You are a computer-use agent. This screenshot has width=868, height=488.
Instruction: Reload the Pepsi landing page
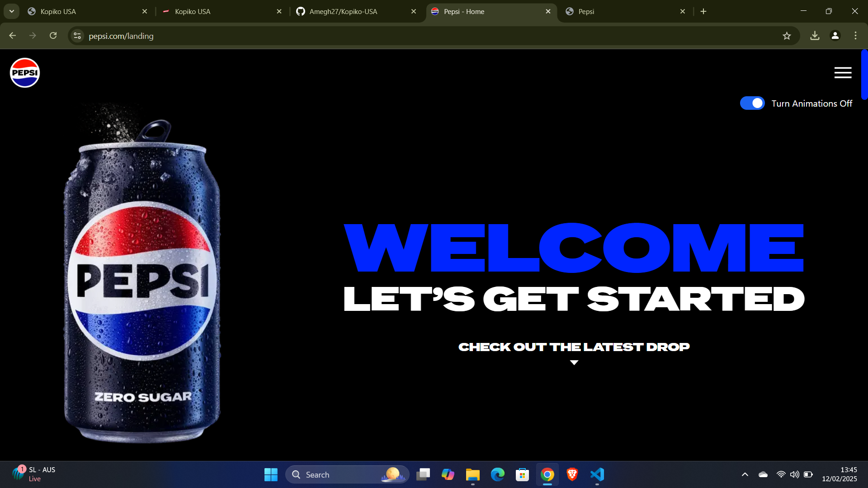click(53, 36)
